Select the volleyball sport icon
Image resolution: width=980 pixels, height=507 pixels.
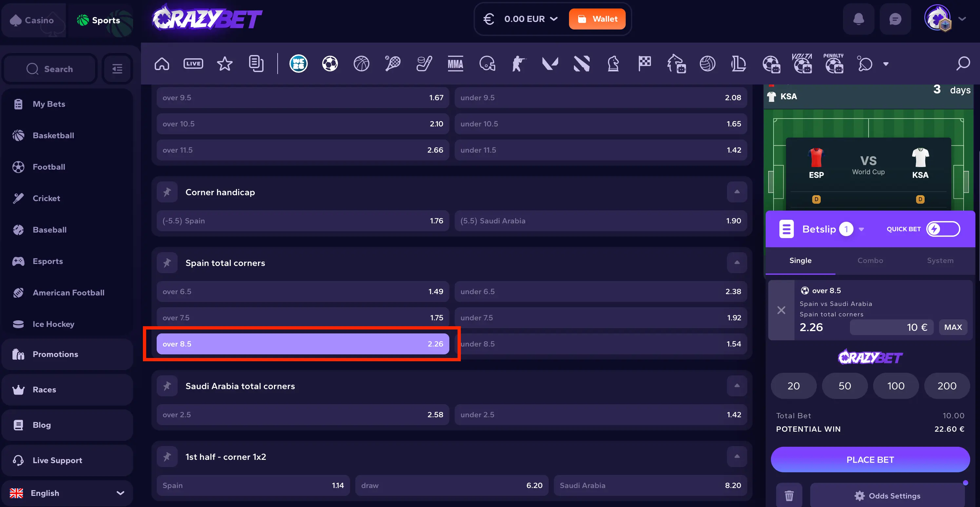[x=707, y=64]
